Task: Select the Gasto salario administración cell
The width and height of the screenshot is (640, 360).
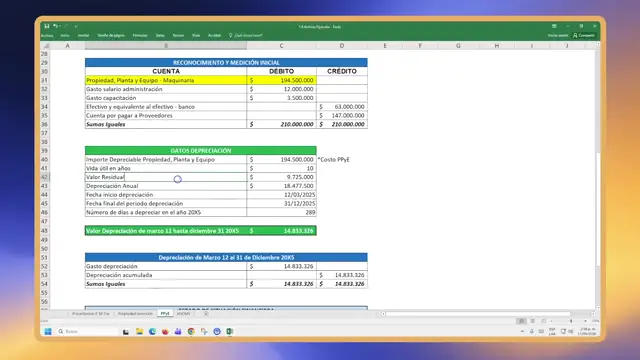Action: click(x=166, y=89)
